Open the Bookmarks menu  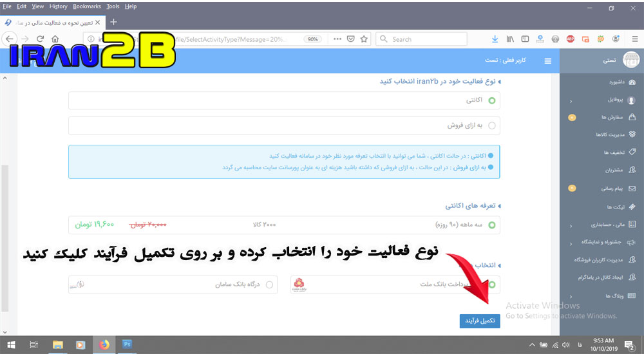point(87,6)
